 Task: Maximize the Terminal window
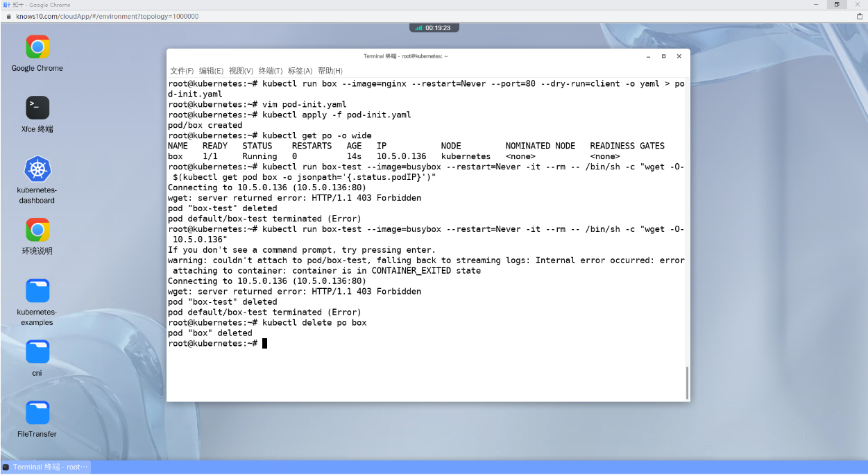pos(664,56)
